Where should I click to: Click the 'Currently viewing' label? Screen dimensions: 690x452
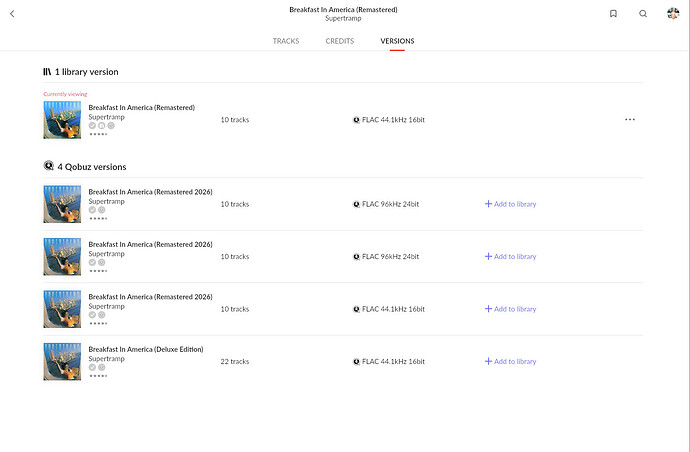[x=65, y=94]
